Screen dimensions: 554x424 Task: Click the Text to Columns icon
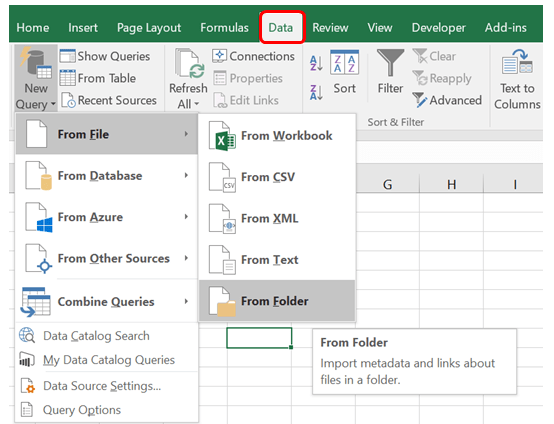[517, 62]
